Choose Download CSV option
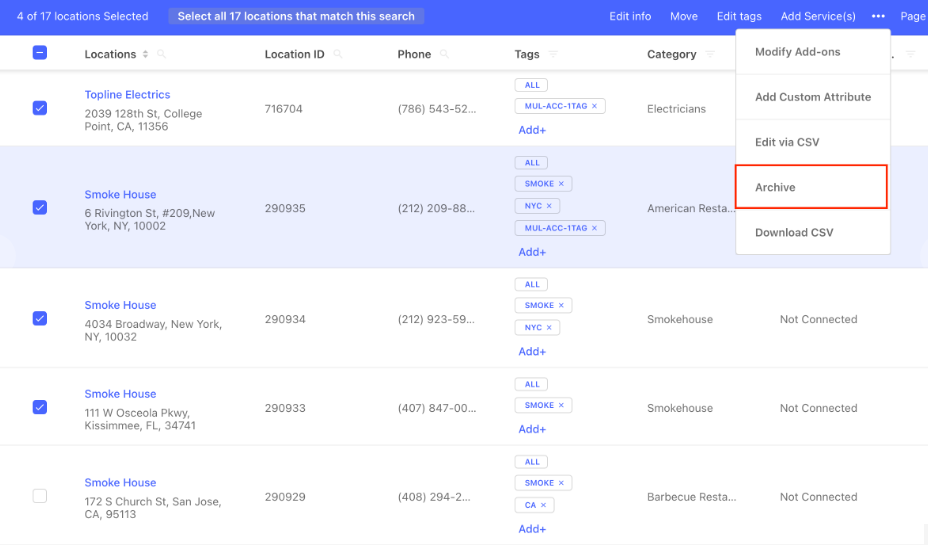This screenshot has height=545, width=928. click(813, 233)
